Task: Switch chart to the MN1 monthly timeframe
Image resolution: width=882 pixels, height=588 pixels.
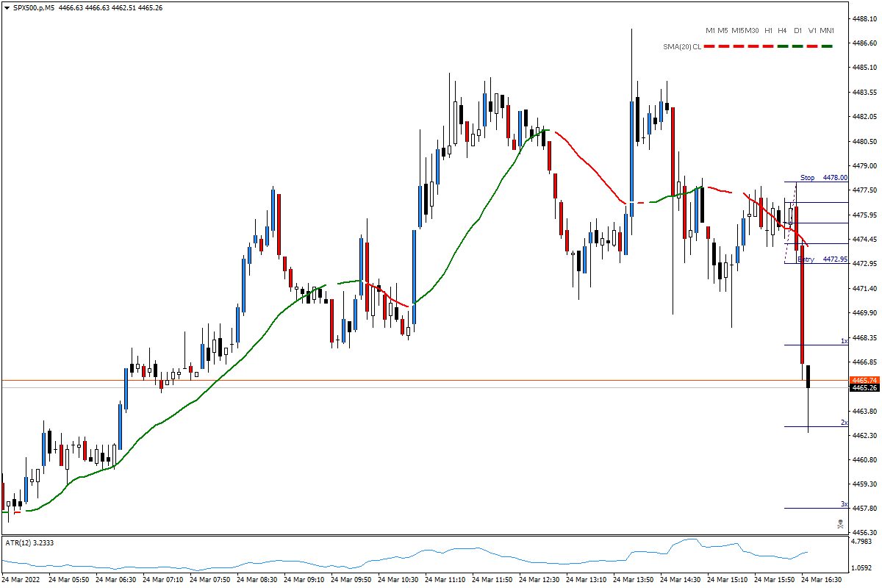Action: pyautogui.click(x=827, y=31)
